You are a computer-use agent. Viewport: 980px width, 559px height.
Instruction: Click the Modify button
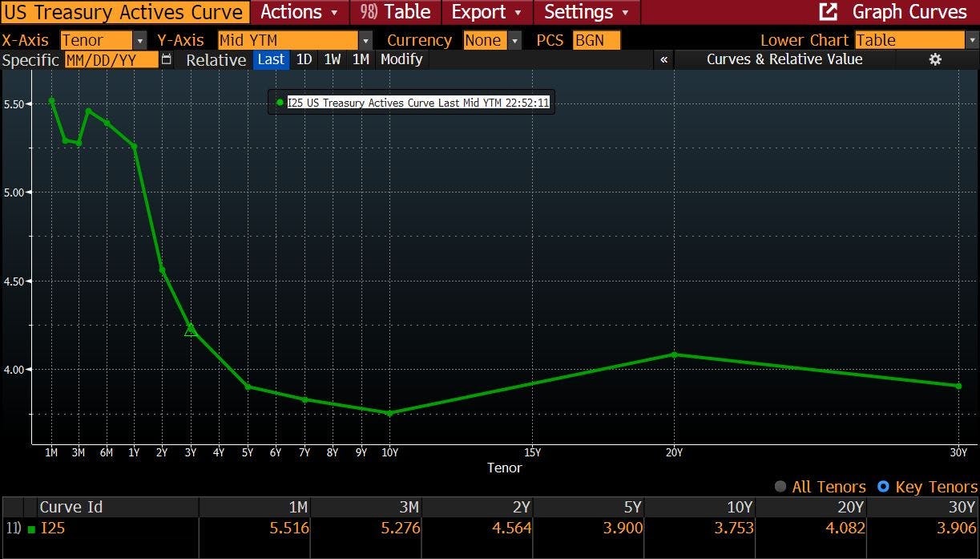[401, 59]
